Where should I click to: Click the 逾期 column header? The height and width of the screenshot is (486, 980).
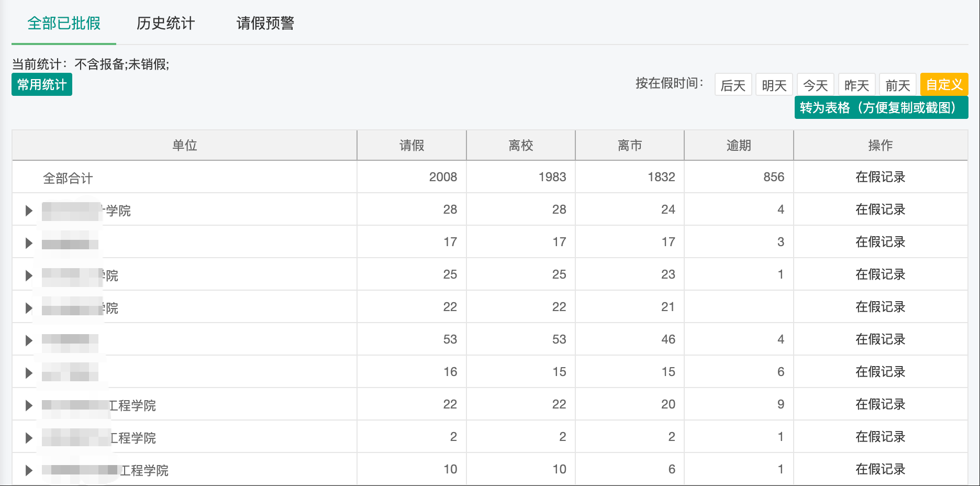739,145
